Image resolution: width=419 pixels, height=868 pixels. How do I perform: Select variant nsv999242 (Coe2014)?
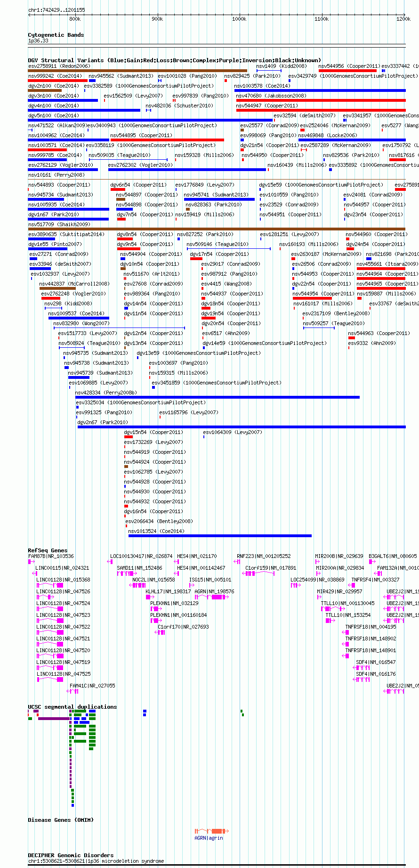[x=55, y=76]
